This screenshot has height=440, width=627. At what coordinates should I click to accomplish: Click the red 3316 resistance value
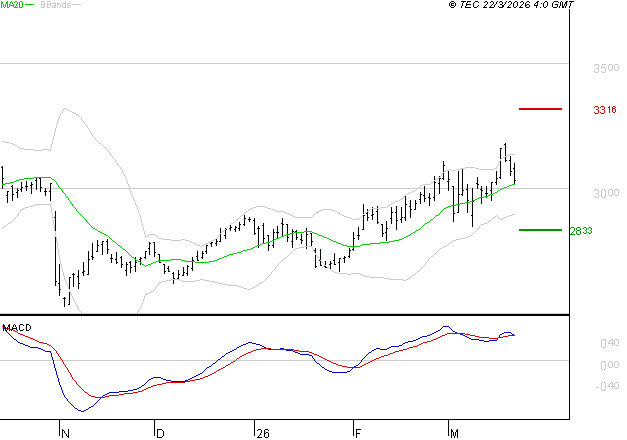pyautogui.click(x=605, y=110)
